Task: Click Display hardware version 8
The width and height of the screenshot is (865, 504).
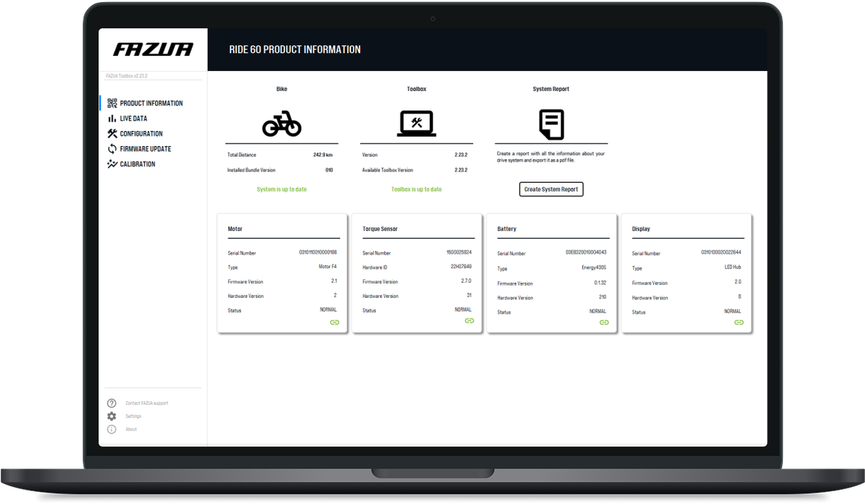Action: [740, 297]
